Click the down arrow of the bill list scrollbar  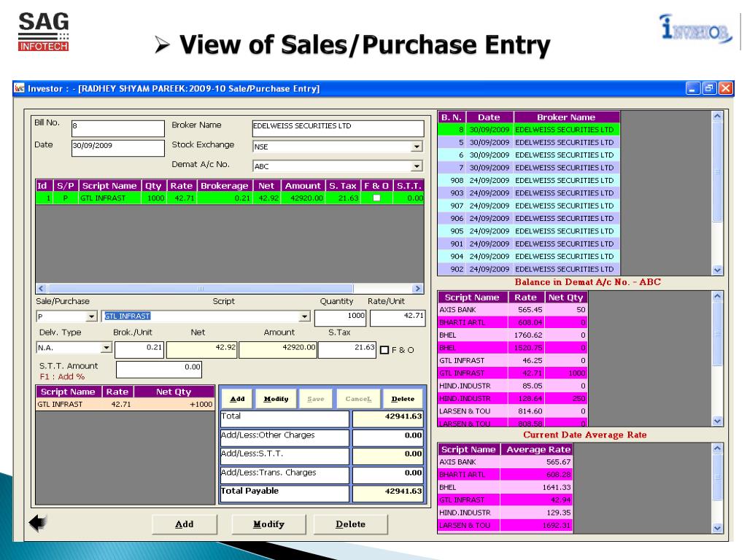tap(718, 270)
